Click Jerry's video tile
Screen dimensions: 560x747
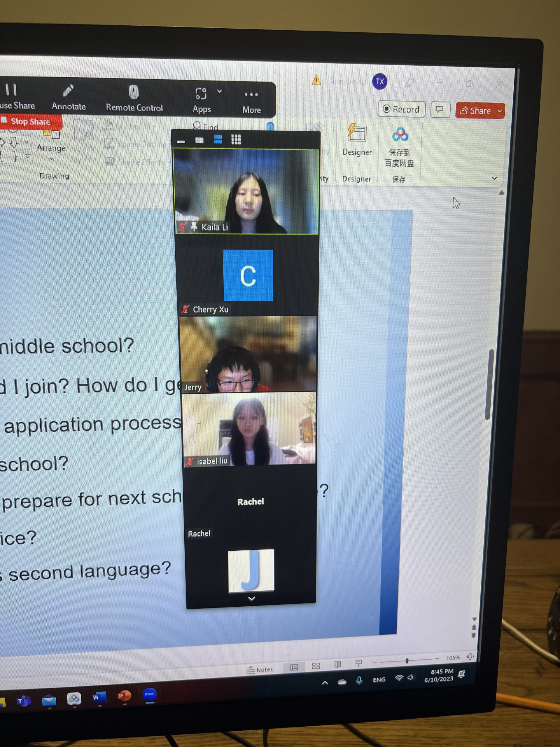click(249, 354)
